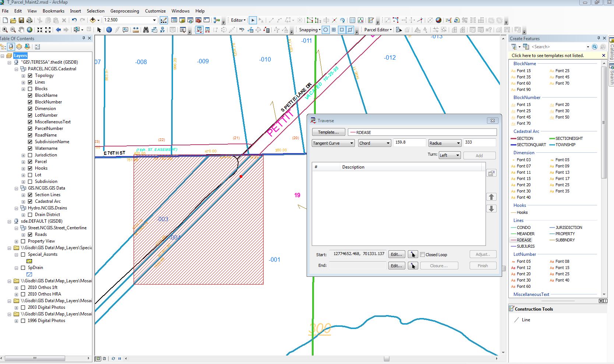614x364 pixels.
Task: Click the Identify tool icon
Action: coord(109,30)
